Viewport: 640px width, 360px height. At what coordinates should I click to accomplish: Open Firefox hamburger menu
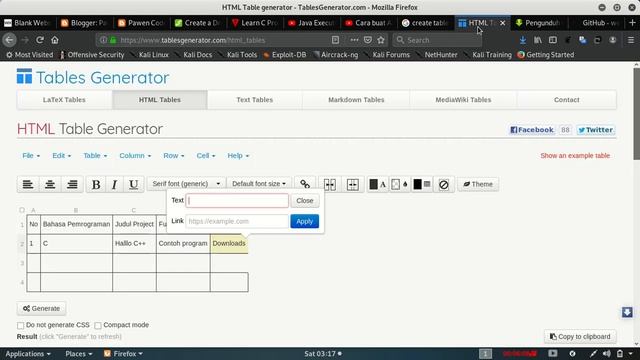pyautogui.click(x=631, y=40)
